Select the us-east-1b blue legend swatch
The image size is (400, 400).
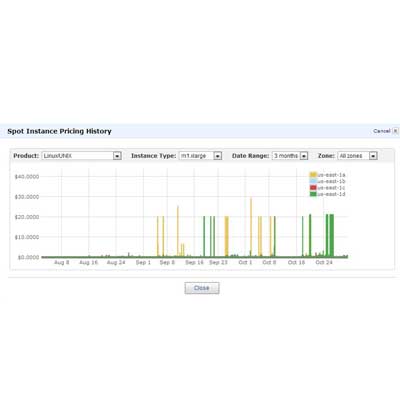click(313, 181)
